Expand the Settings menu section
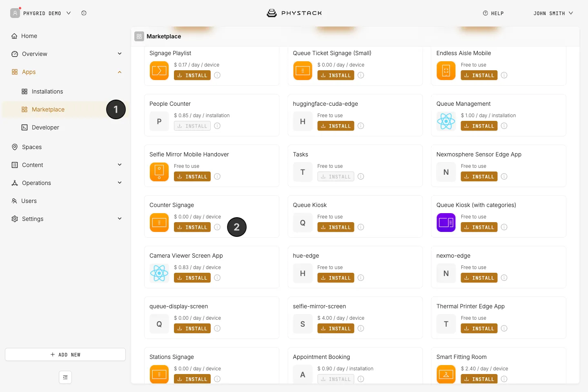588x392 pixels. (120, 219)
